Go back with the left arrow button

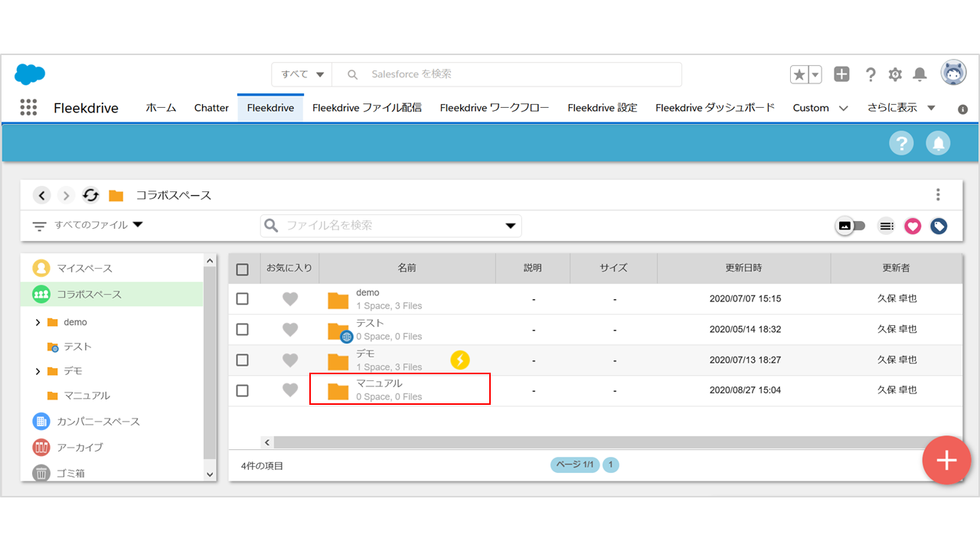coord(42,195)
